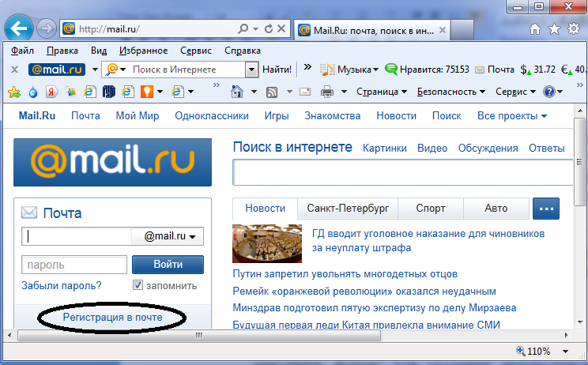Click the пароль password input field

74,265
